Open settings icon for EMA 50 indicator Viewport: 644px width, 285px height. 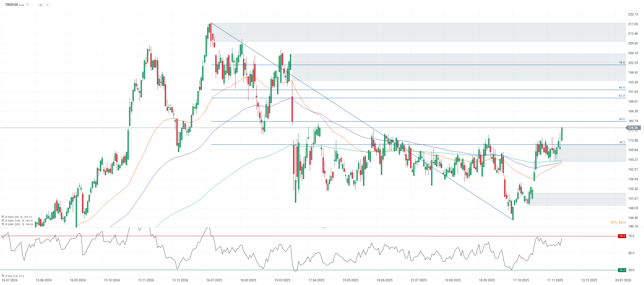[3, 217]
